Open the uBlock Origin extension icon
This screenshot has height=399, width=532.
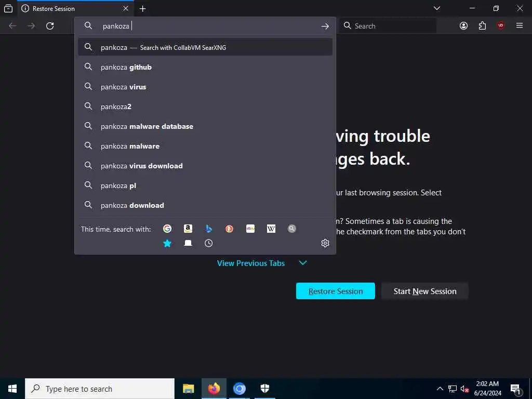point(501,26)
